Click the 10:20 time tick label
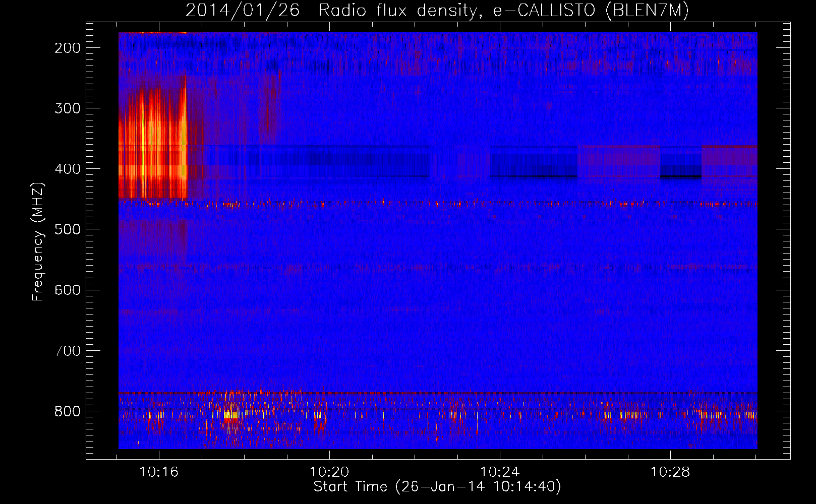 329,472
